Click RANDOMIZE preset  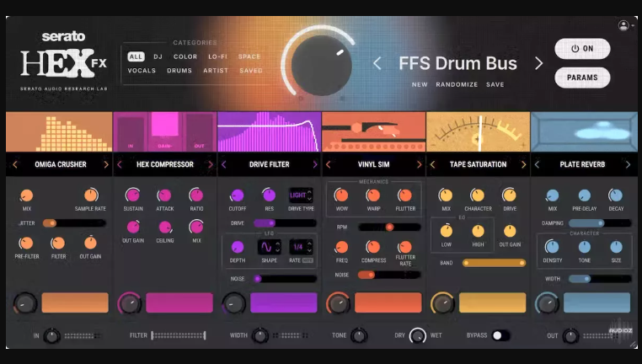(457, 84)
